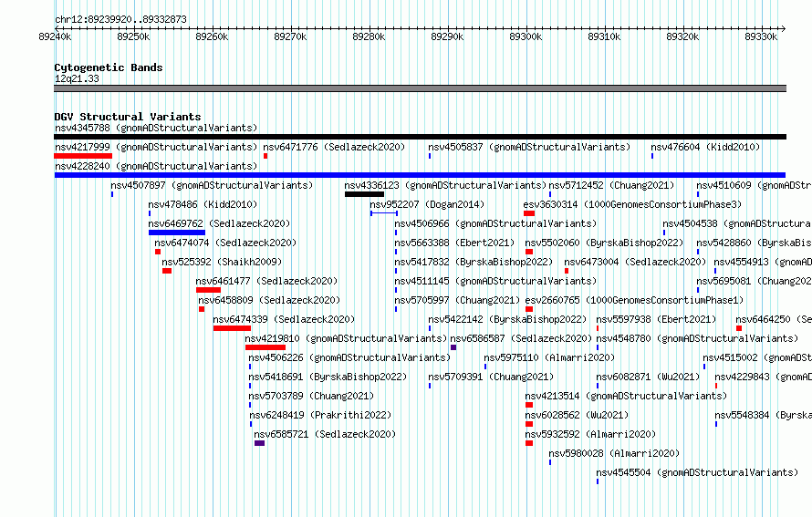The width and height of the screenshot is (812, 517).
Task: Open nsv5705997 (Chuang2021) label
Action: (x=457, y=300)
